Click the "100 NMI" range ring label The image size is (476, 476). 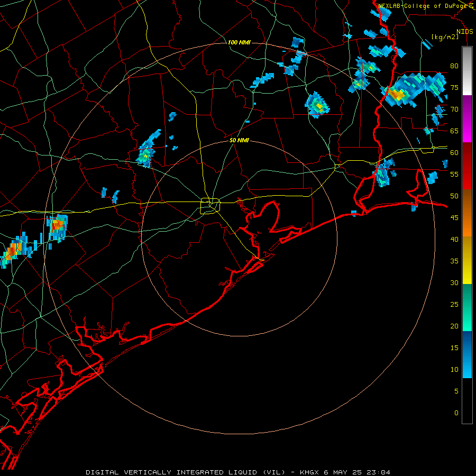(x=239, y=42)
